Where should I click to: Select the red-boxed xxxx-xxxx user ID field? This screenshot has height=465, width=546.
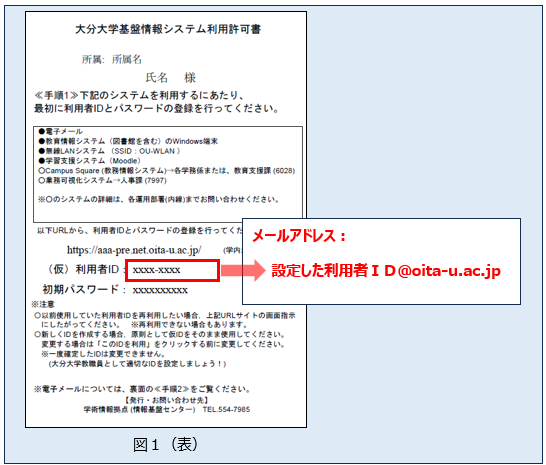[x=172, y=270]
